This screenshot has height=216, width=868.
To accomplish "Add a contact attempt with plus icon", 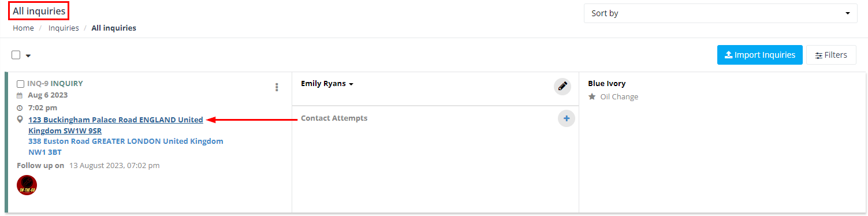I will pyautogui.click(x=567, y=118).
